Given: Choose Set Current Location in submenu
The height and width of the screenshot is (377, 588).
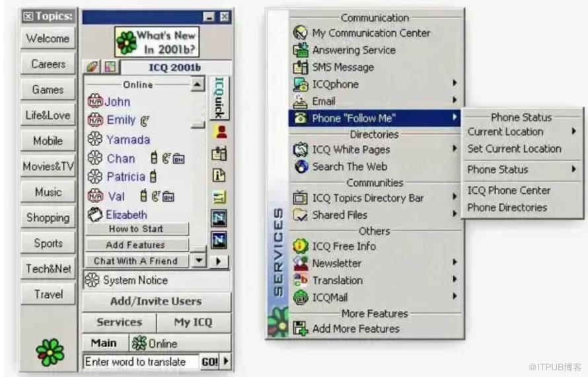Looking at the screenshot, I should [x=514, y=149].
